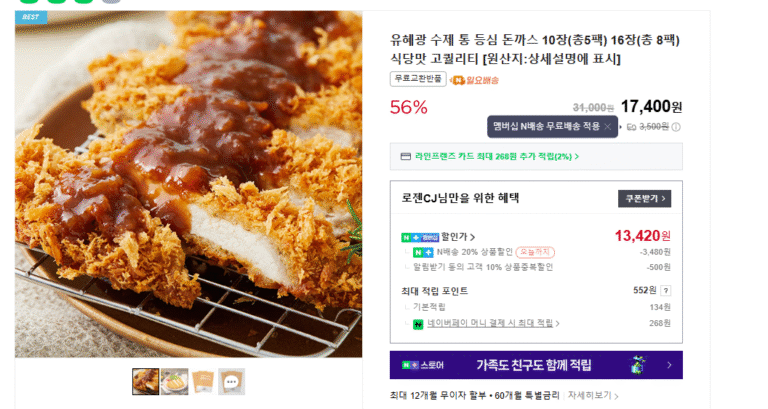This screenshot has width=768, height=409.
Task: Click the 일요배송 delivery badge icon
Action: (x=456, y=80)
